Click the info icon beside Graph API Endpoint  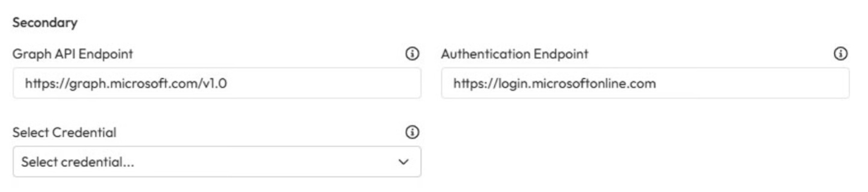[412, 54]
